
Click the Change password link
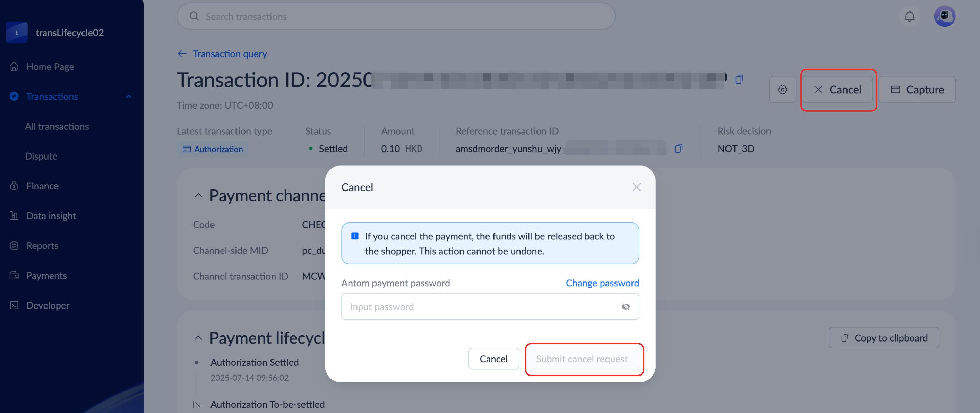click(602, 283)
